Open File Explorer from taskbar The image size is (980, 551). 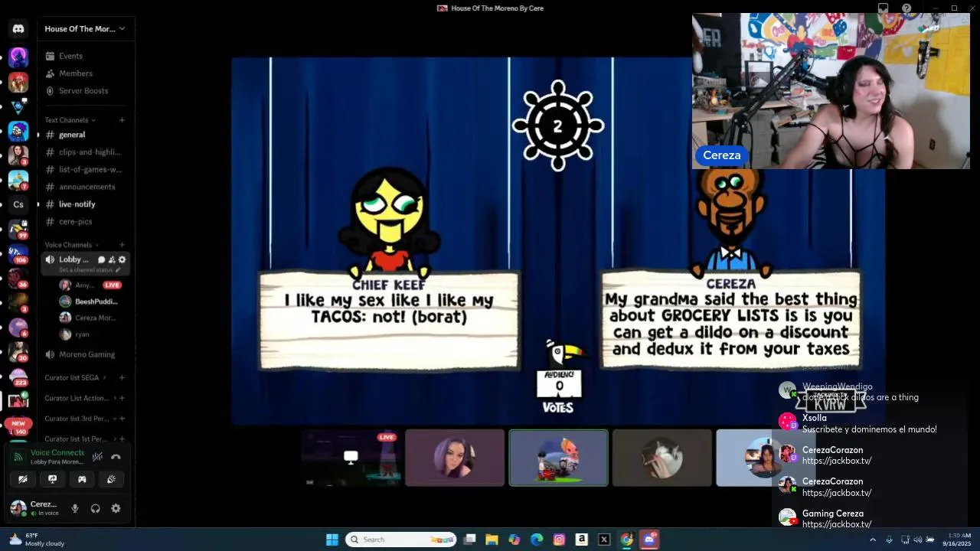[492, 540]
